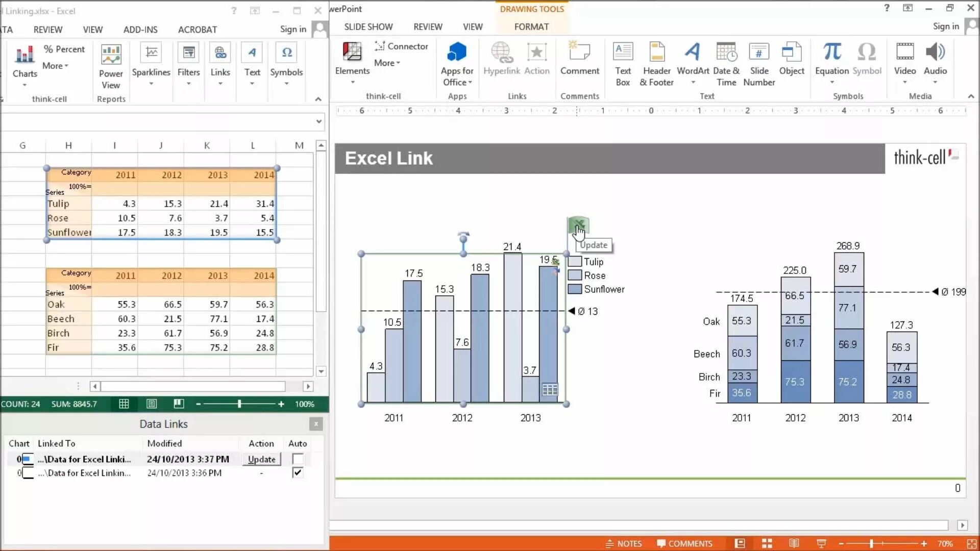
Task: Switch to Page Layout view in Excel
Action: click(x=152, y=404)
